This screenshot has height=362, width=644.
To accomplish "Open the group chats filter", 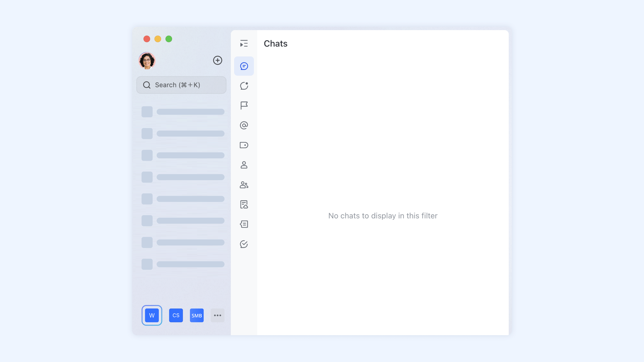I will pyautogui.click(x=244, y=185).
